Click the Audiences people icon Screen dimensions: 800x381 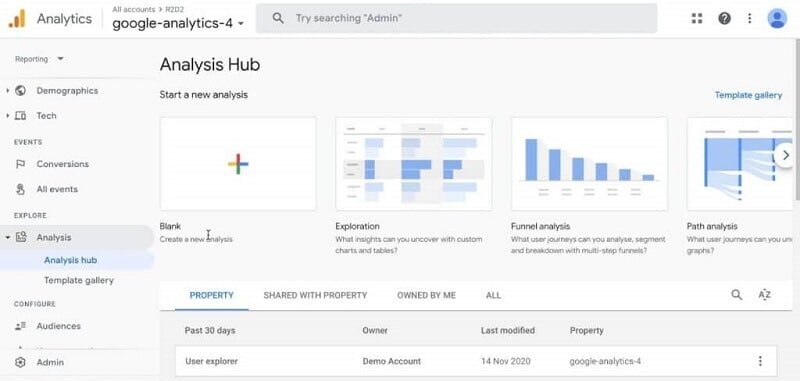tap(20, 326)
